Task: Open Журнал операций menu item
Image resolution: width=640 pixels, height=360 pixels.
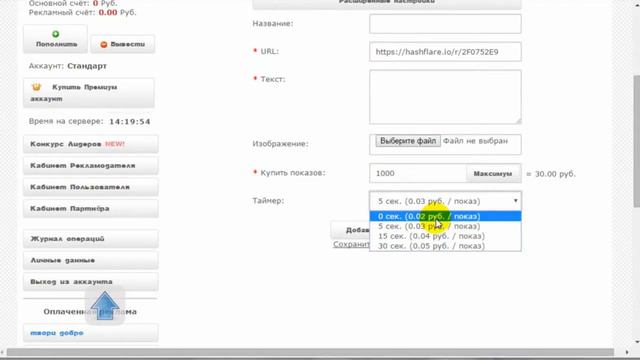Action: (x=91, y=239)
